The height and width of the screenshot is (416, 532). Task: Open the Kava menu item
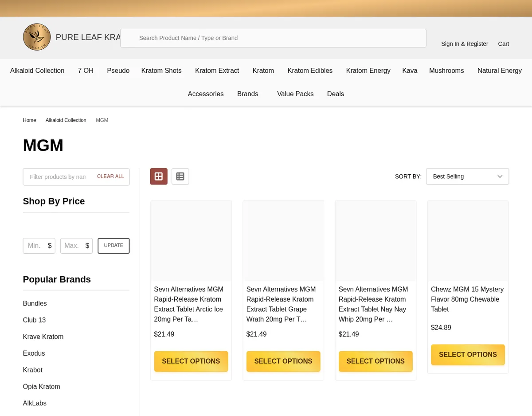[410, 71]
